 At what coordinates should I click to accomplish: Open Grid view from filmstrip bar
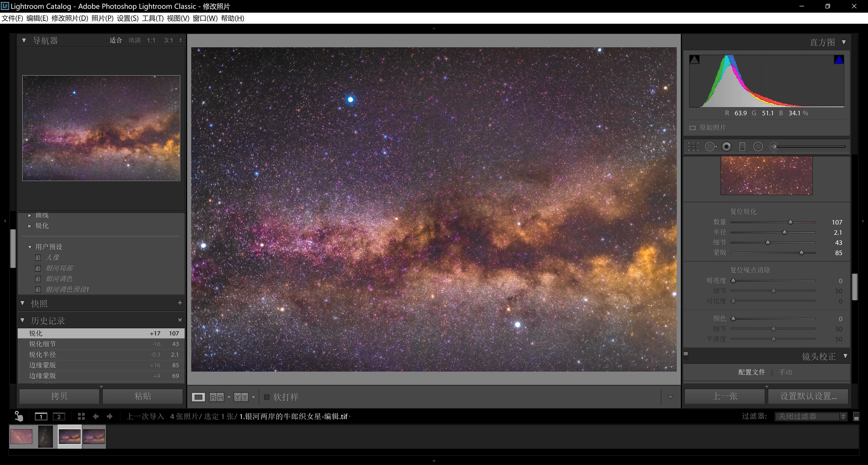tap(81, 416)
